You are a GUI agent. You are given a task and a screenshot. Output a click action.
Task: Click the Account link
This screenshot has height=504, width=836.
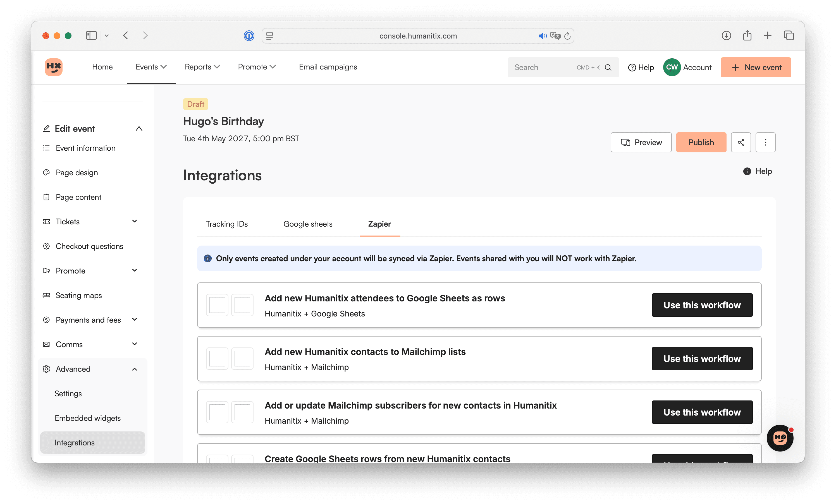click(697, 68)
